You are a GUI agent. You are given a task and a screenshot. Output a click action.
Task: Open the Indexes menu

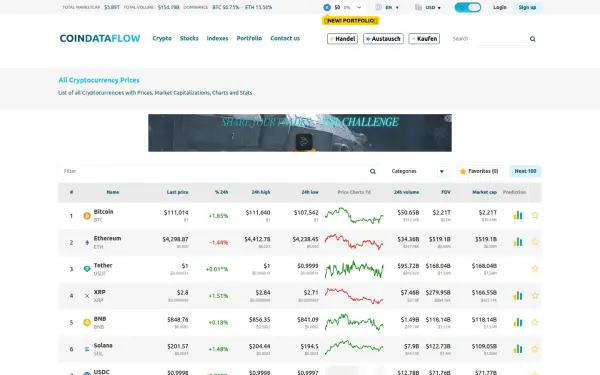point(217,38)
